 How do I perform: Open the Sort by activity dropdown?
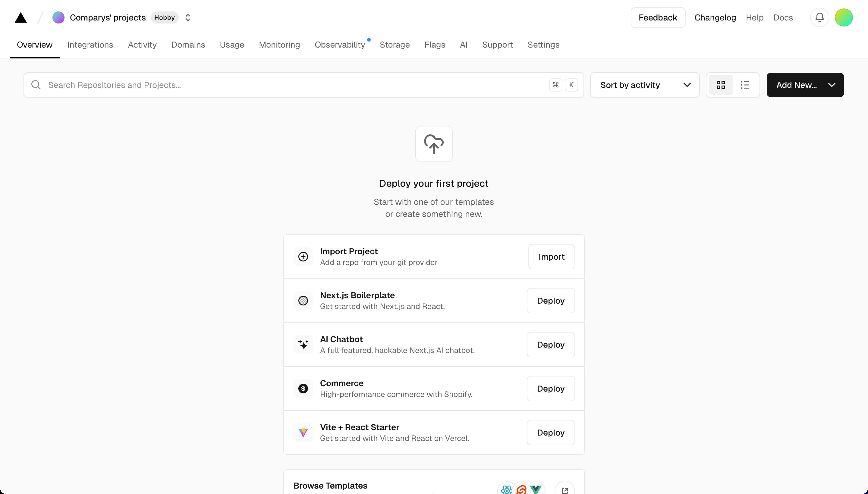tap(645, 85)
